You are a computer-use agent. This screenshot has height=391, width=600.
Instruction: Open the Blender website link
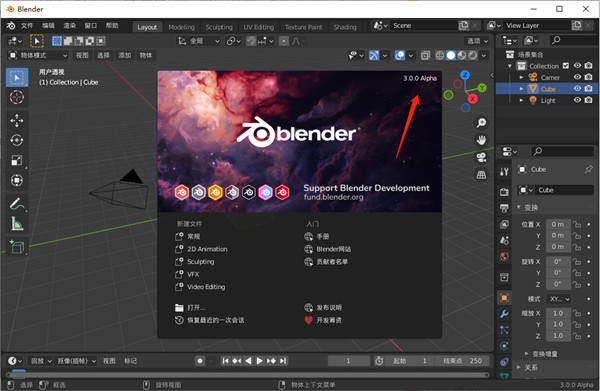click(328, 249)
